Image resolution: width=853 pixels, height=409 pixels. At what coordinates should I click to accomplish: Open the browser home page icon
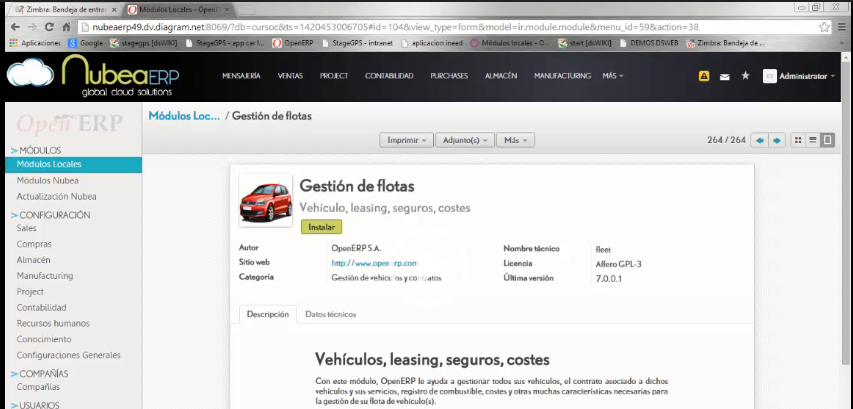[x=66, y=27]
